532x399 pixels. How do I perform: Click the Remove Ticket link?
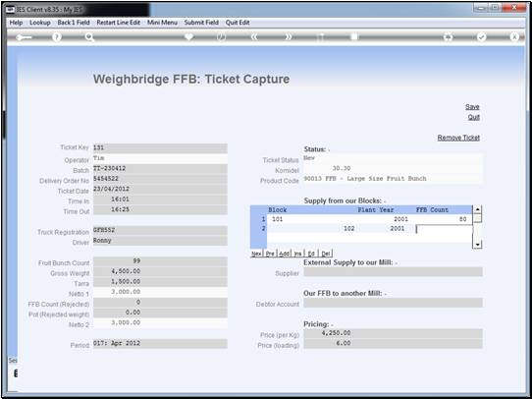[x=458, y=138]
